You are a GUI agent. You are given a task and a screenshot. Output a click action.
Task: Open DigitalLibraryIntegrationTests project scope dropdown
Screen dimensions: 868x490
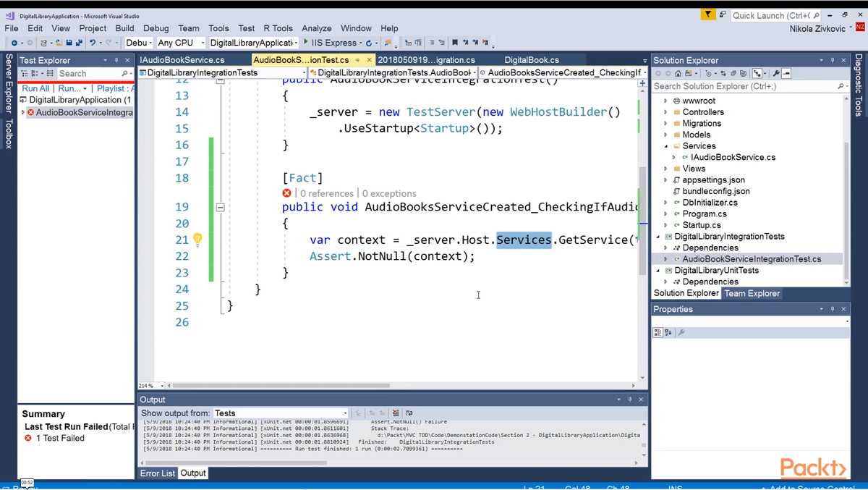221,72
